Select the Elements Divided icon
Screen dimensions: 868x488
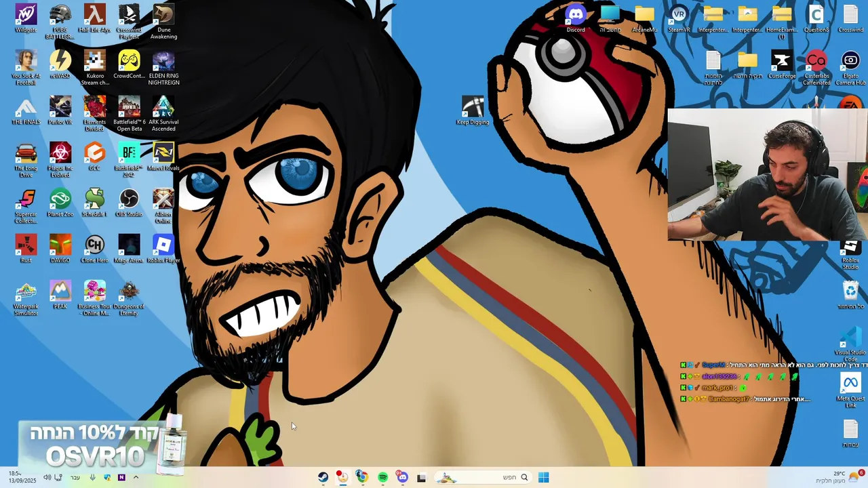(94, 114)
